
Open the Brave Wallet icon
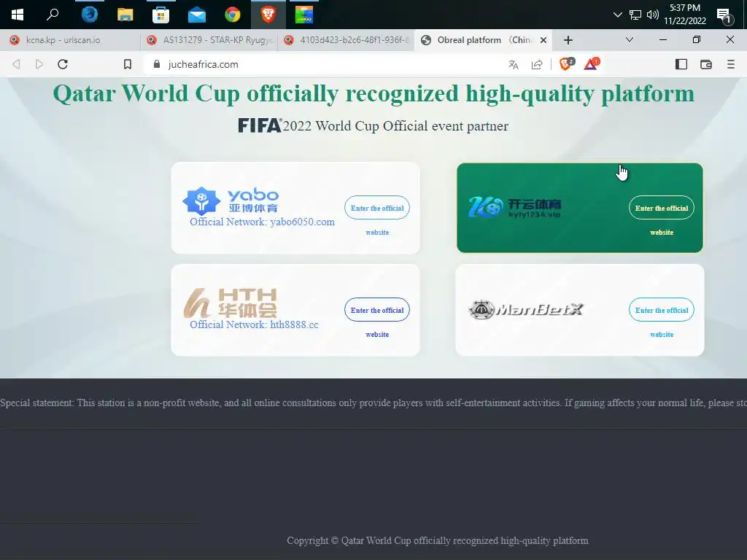(x=706, y=64)
